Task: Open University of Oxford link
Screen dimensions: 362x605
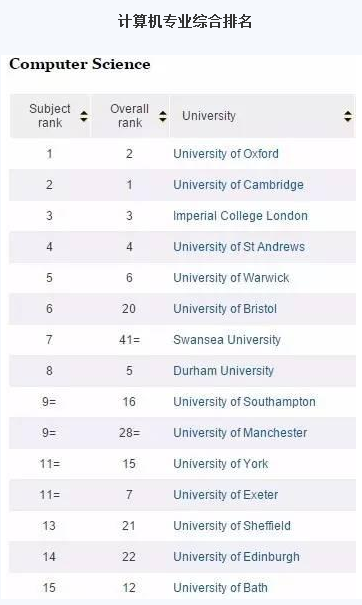Action: coord(226,154)
